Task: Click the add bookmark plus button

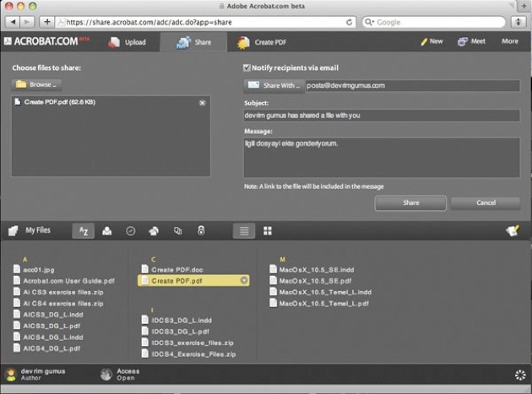Action: (46, 22)
